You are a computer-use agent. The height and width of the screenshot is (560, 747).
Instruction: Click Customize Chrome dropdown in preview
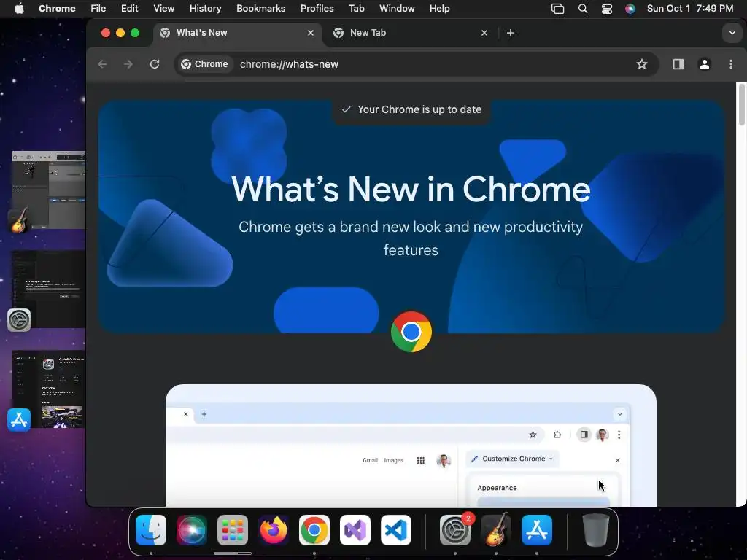512,459
